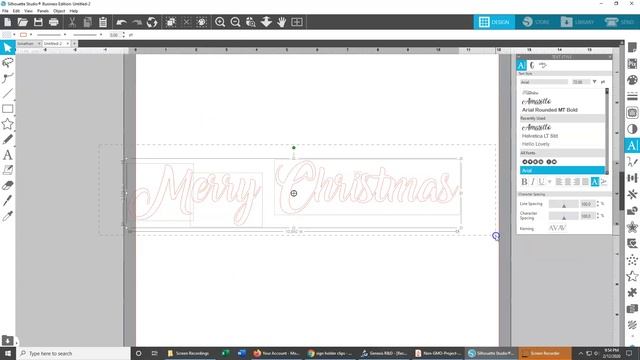Click the Fit to Window icon

[297, 22]
